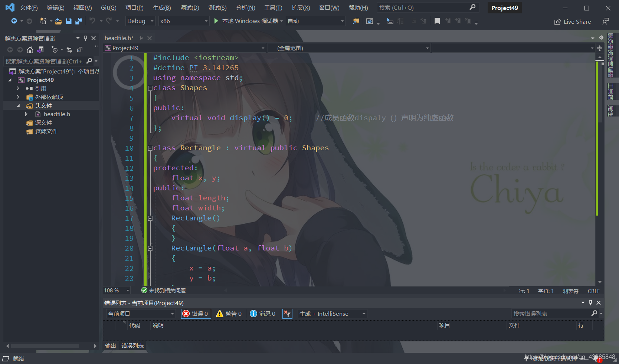The height and width of the screenshot is (364, 619).
Task: Select the 源文件 folder in Solution Explorer
Action: click(x=43, y=122)
